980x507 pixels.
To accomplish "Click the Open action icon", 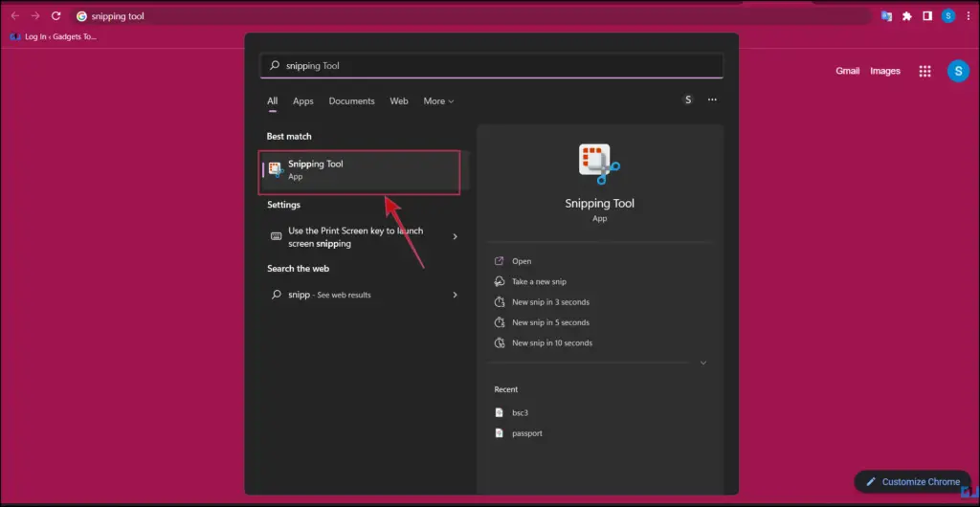I will pyautogui.click(x=499, y=261).
